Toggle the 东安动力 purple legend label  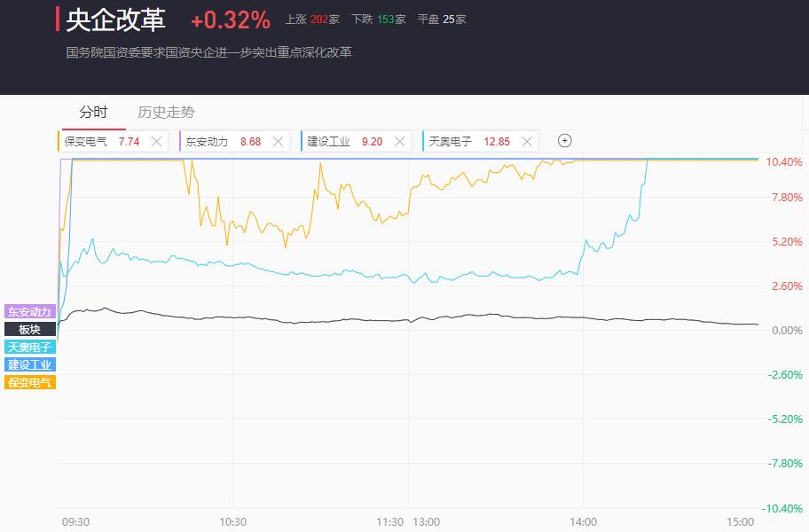30,311
